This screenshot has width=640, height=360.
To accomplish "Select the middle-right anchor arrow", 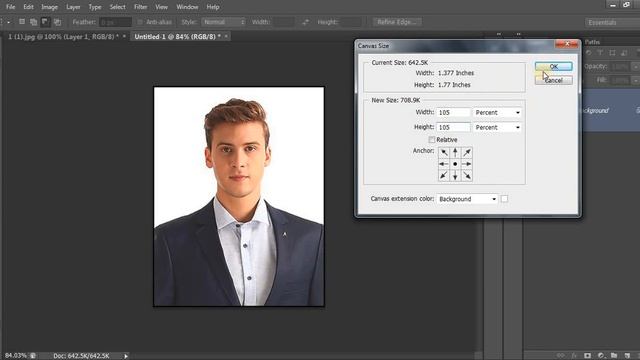I will [x=467, y=164].
